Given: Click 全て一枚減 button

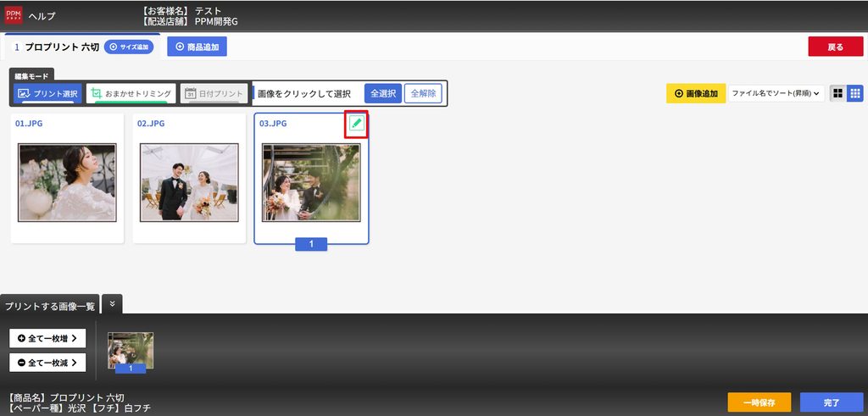Looking at the screenshot, I should (47, 363).
